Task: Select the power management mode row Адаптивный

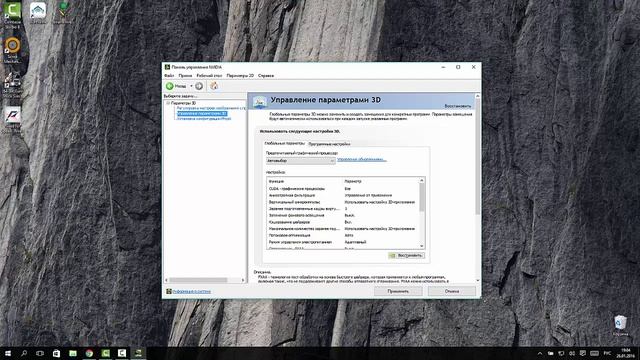Action: [342, 242]
